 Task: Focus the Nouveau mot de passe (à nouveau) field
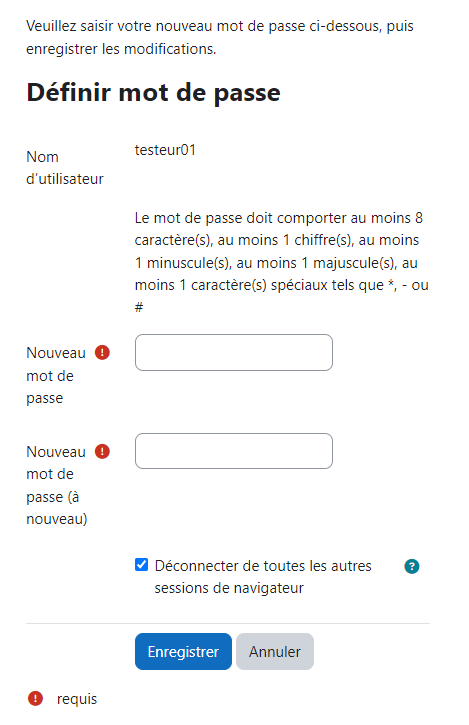234,451
